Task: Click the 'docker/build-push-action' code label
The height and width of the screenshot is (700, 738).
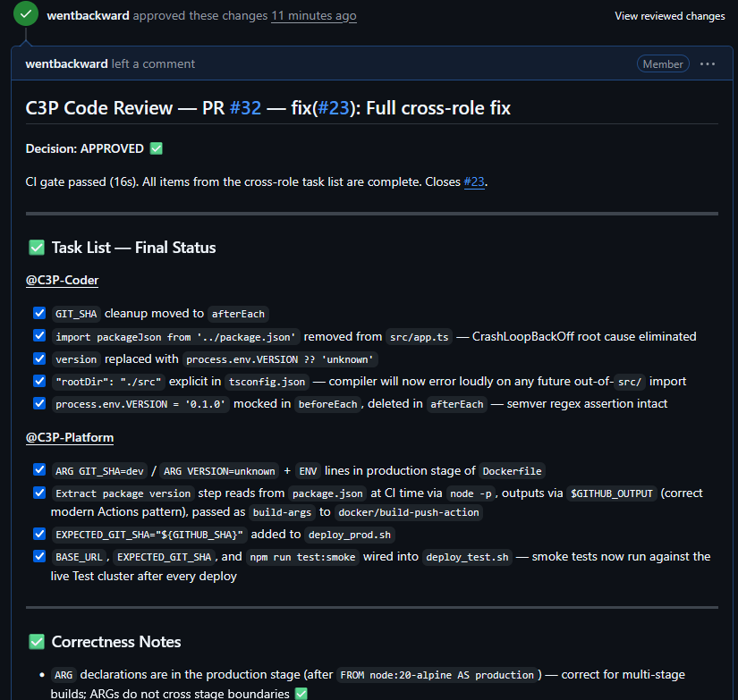Action: point(409,513)
